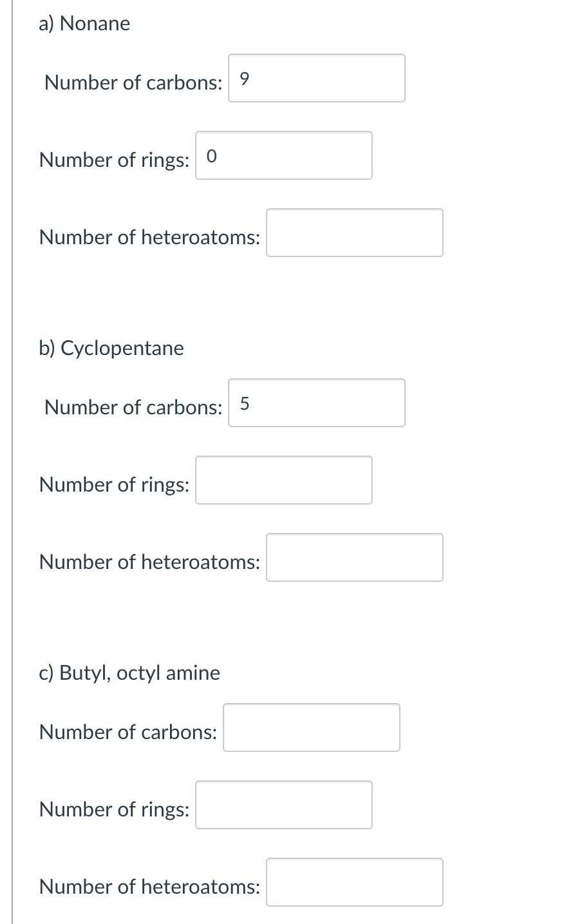Click 'Number of carbons:' label under Nonane

click(133, 83)
